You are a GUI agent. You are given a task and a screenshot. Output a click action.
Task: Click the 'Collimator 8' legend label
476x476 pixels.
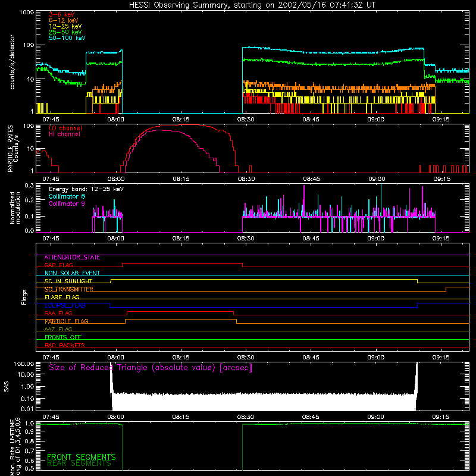tap(67, 196)
